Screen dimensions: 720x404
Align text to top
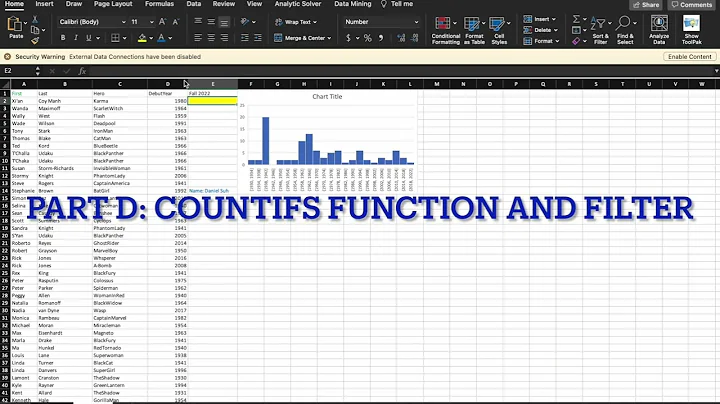point(198,22)
